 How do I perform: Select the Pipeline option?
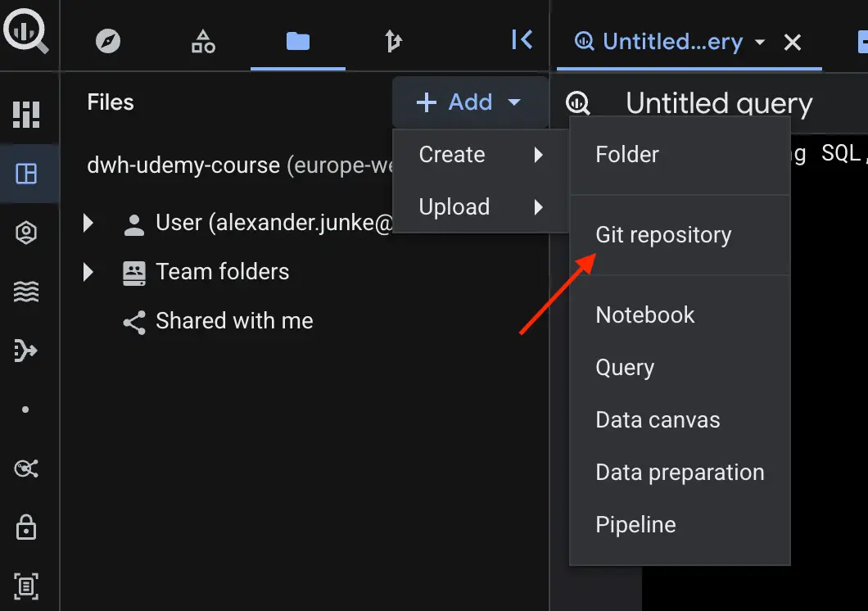pos(680,525)
